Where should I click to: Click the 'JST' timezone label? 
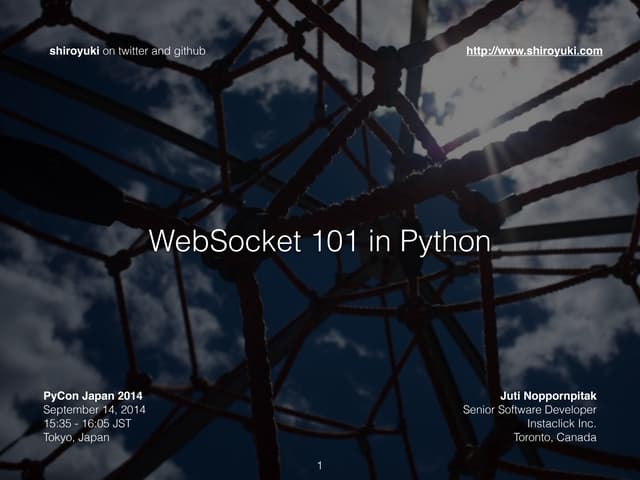pyautogui.click(x=126, y=423)
